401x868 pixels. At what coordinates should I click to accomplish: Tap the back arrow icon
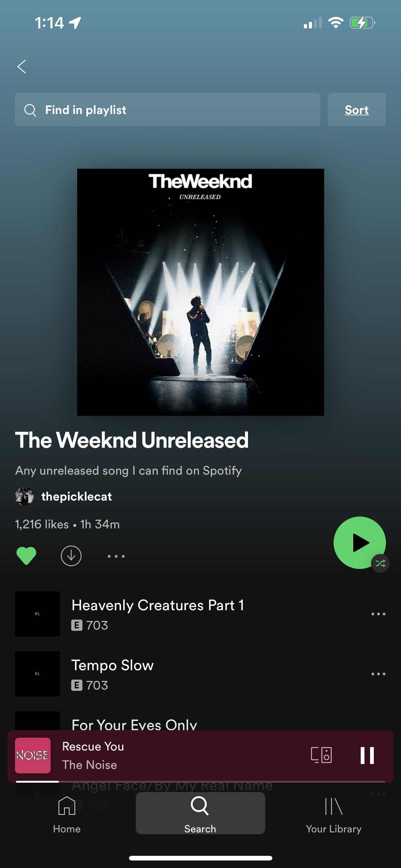pos(22,66)
